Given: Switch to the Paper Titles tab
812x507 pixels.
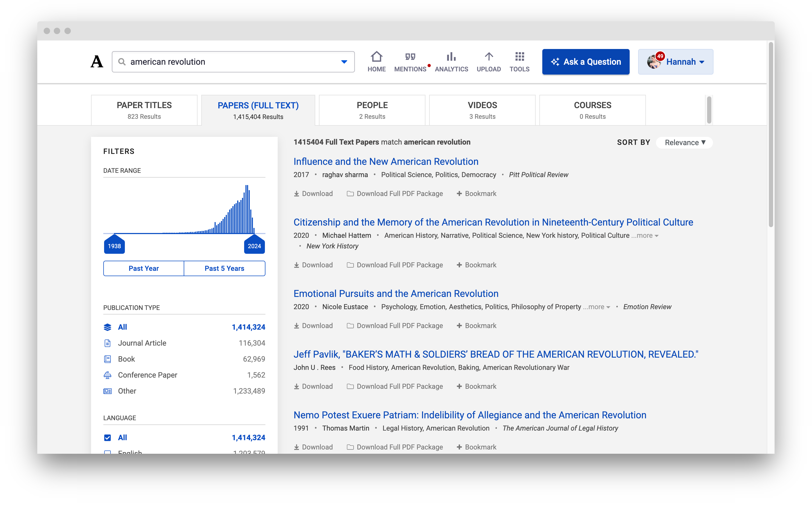Looking at the screenshot, I should [144, 109].
